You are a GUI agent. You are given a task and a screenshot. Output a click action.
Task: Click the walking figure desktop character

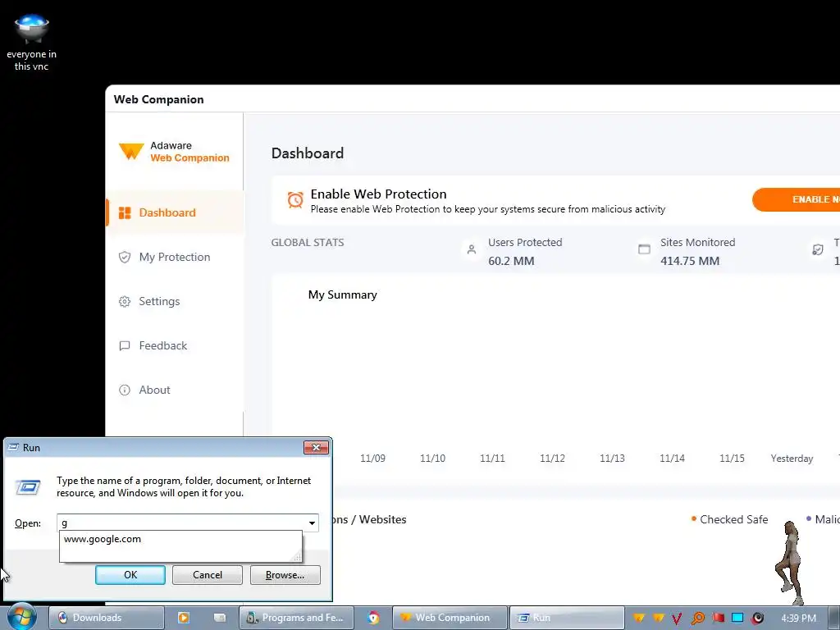(x=790, y=563)
